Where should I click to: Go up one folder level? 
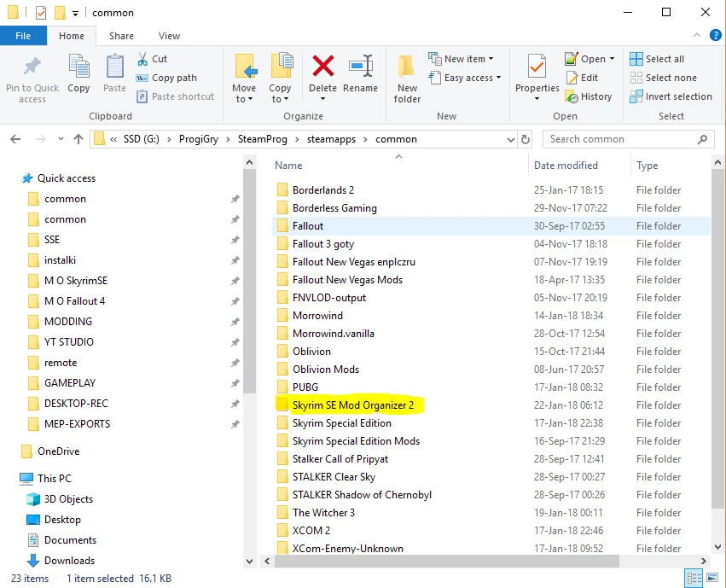coord(78,139)
